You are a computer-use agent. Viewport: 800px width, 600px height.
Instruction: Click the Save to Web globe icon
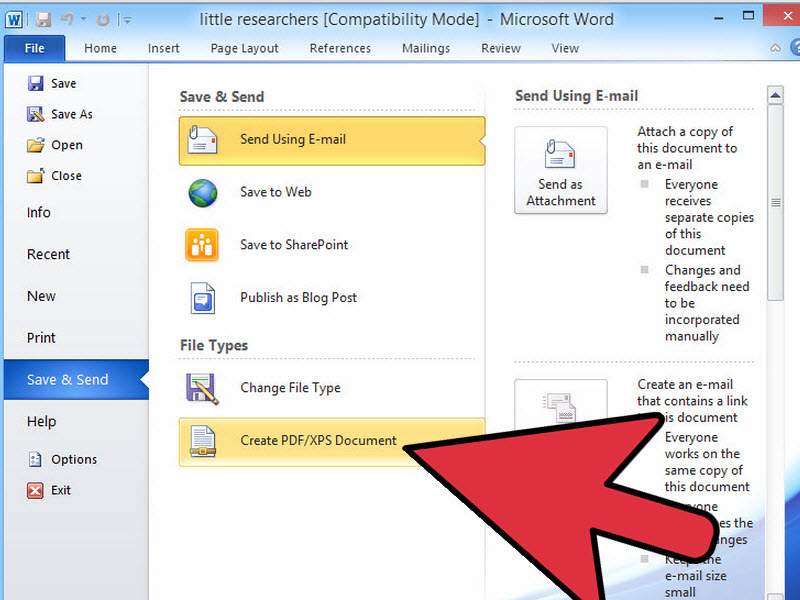pyautogui.click(x=203, y=193)
